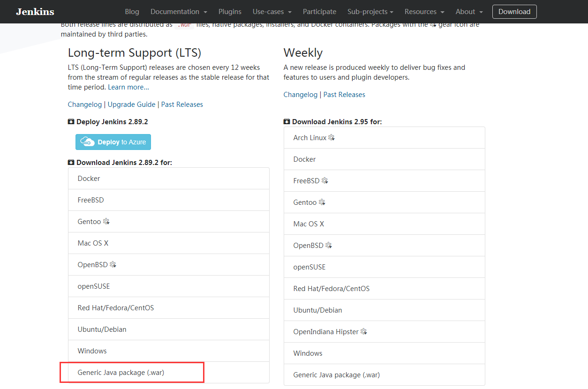Expand the Resources dropdown
588x389 pixels.
(x=424, y=12)
